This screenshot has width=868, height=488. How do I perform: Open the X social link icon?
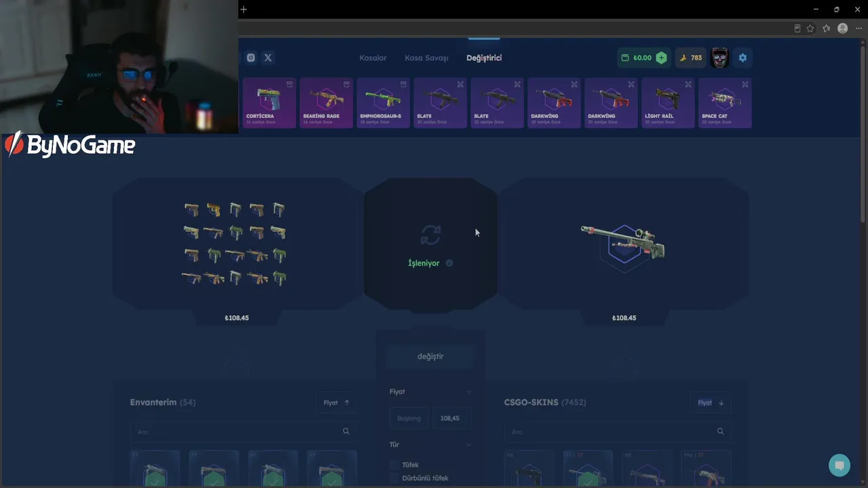[268, 58]
